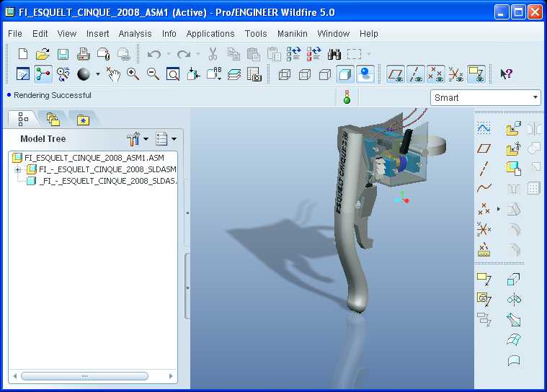Open the Window menu
Screen dimensions: 547x392
[333, 33]
